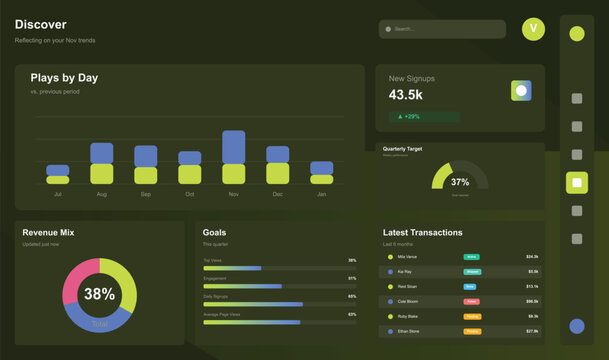Click the lime dot beside Reid Sloan
Image resolution: width=609 pixels, height=360 pixels.
point(390,287)
